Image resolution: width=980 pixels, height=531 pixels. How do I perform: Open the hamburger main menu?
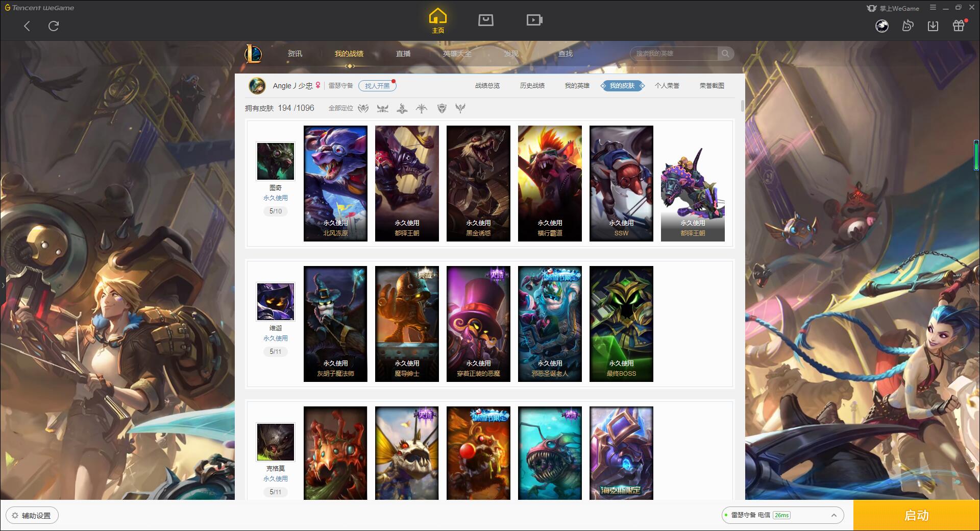tap(933, 8)
